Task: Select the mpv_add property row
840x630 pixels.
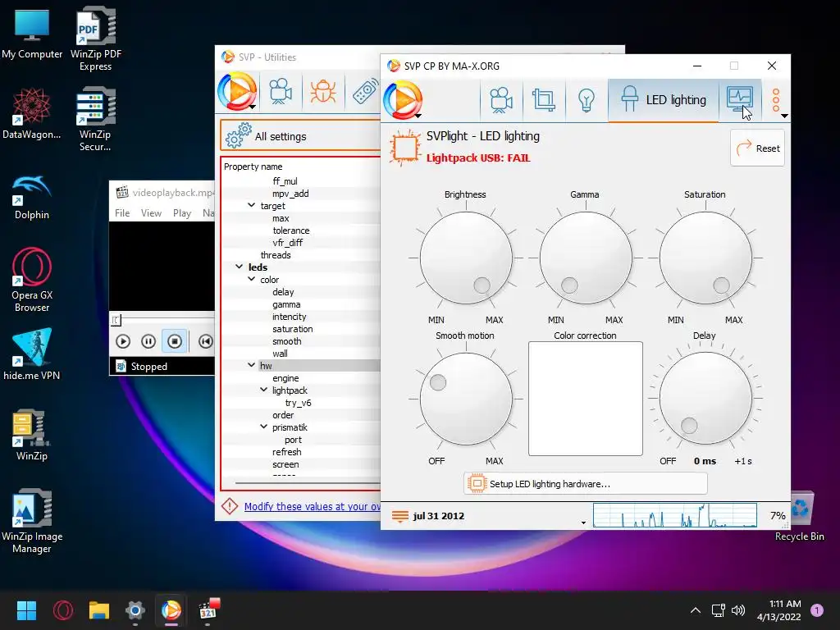Action: [x=301, y=194]
